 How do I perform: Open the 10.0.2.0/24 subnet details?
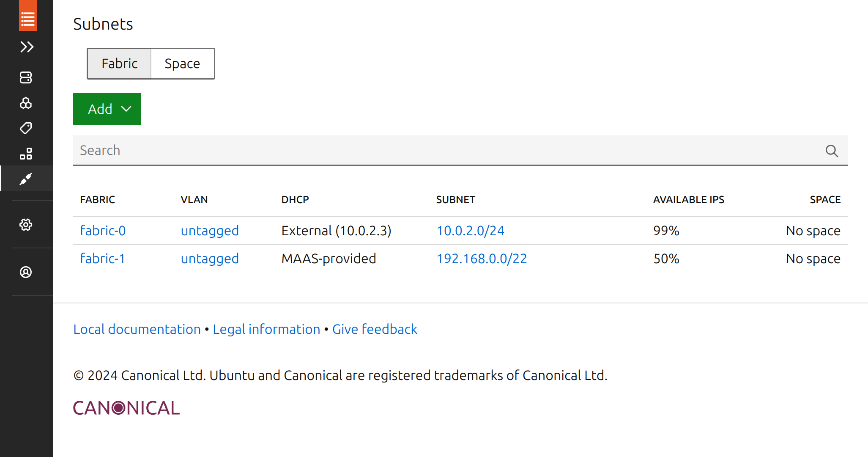pos(470,231)
